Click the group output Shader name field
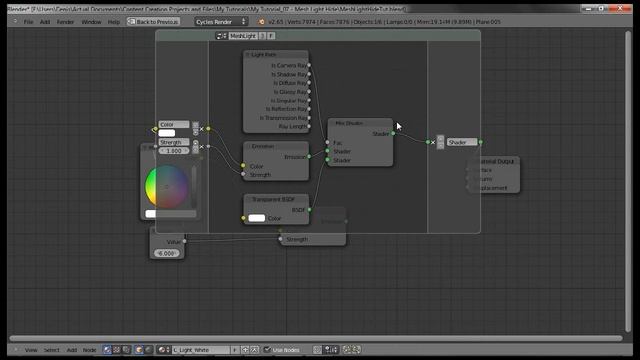Image resolution: width=640 pixels, height=360 pixels. coord(462,142)
